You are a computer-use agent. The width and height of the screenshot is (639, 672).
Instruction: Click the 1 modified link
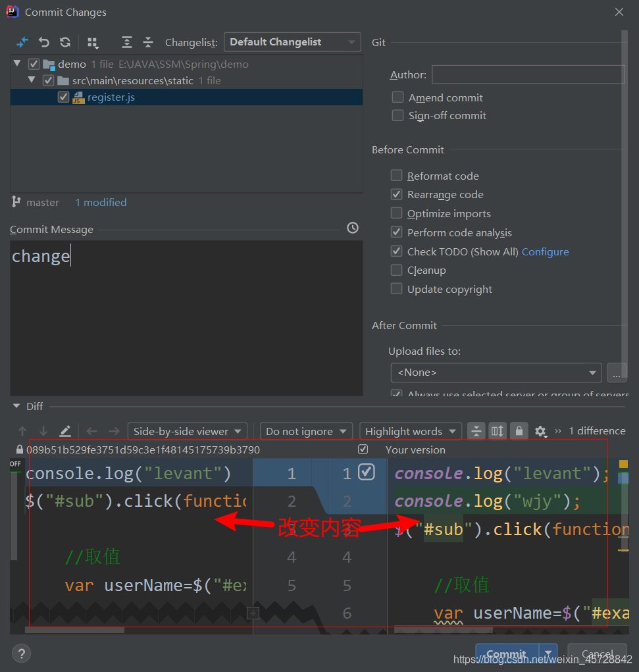tap(101, 202)
